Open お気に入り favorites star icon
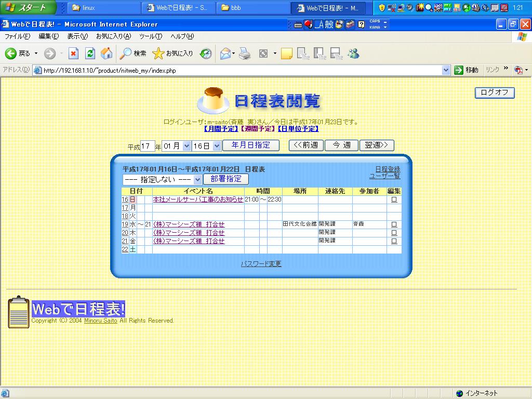The height and width of the screenshot is (399, 532). (158, 54)
